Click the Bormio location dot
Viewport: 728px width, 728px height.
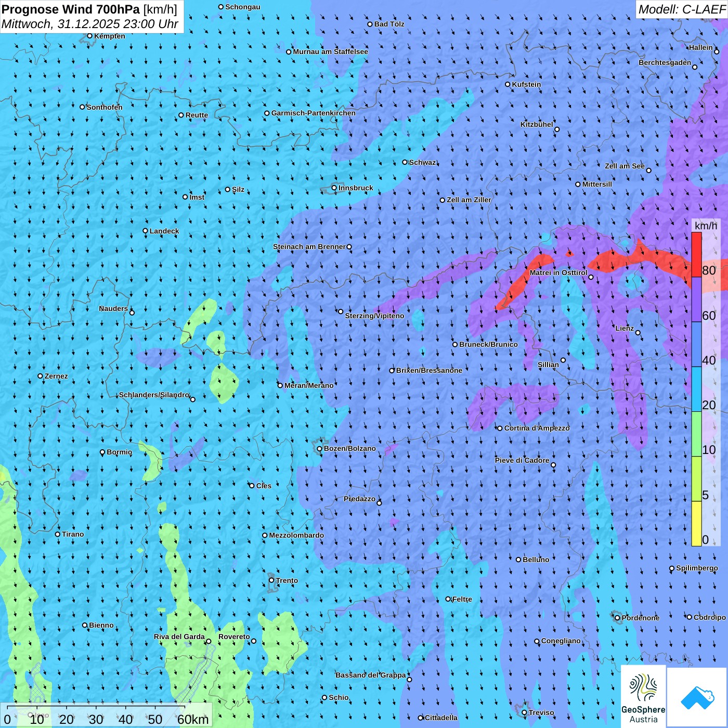(x=102, y=452)
